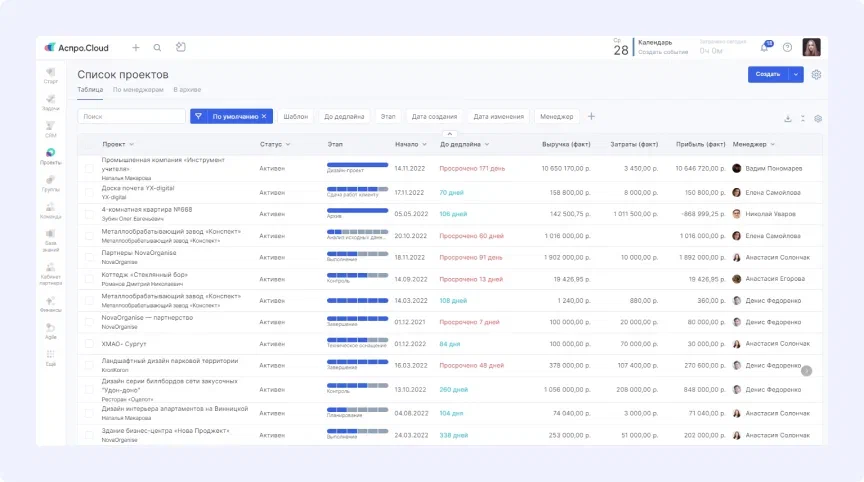Open the Дата изменения filter chip
The width and height of the screenshot is (864, 482).
click(498, 116)
